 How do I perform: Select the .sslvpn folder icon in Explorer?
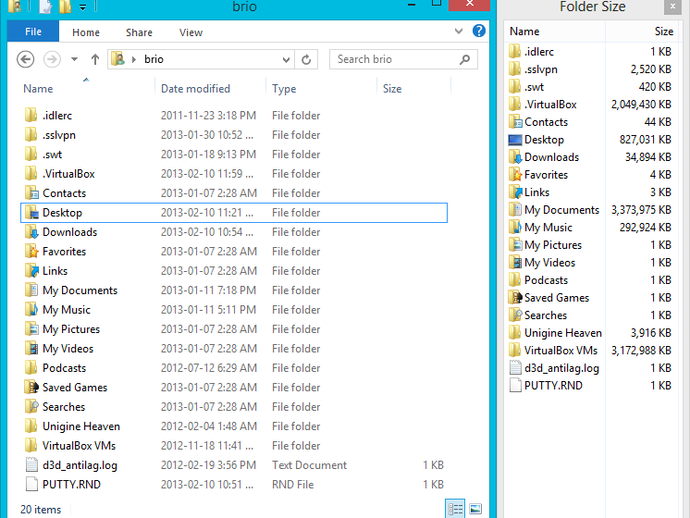tap(31, 135)
